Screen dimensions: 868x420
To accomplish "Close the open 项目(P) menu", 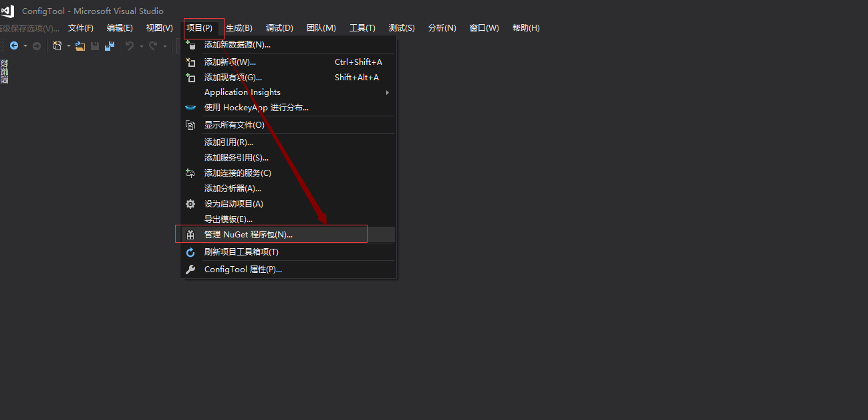I will [199, 28].
